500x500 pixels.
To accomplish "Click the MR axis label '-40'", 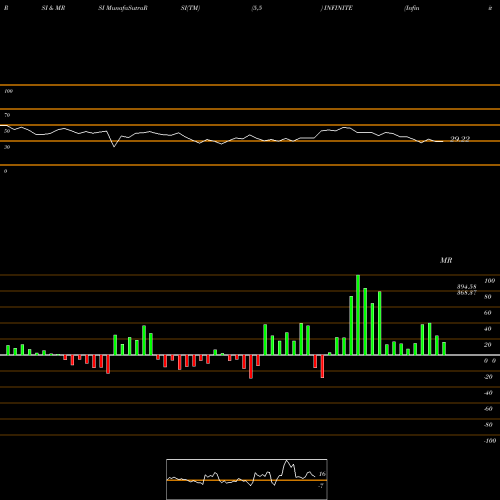I will click(x=488, y=393).
